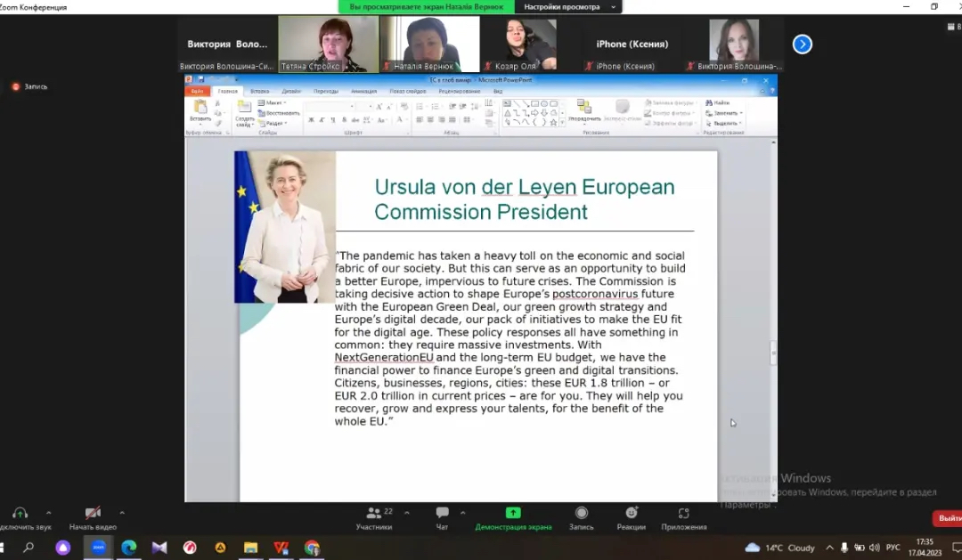Open the Reactions smiley icon
This screenshot has width=962, height=560.
pyautogui.click(x=632, y=513)
